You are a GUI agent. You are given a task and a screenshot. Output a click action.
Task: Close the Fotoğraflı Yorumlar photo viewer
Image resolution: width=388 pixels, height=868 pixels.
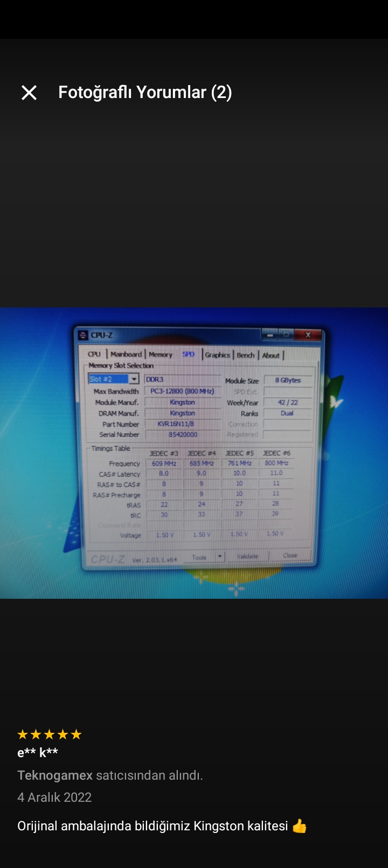pos(29,93)
